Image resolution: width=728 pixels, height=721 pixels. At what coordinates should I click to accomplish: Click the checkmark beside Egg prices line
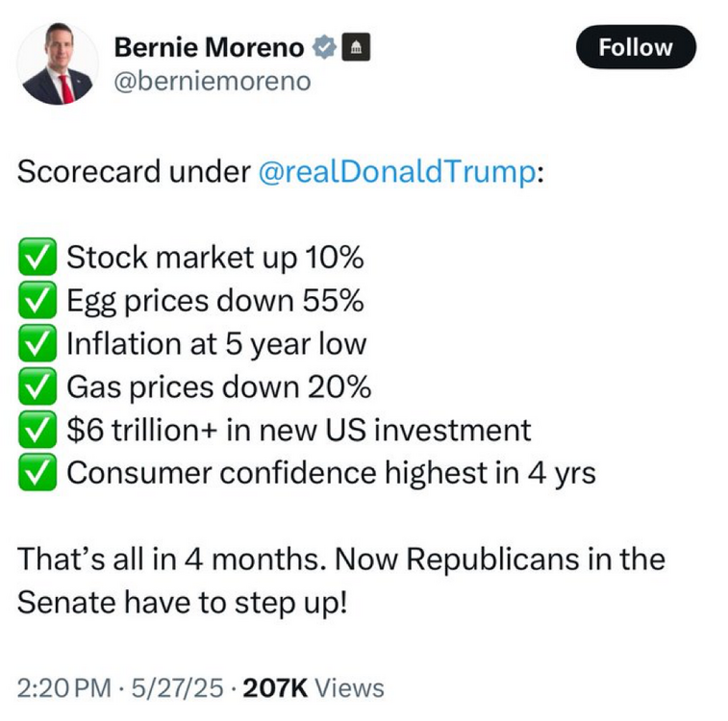(38, 302)
